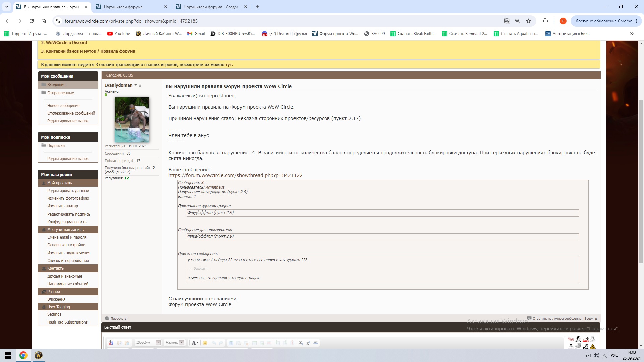Click Ответить на личное сообщение
Screen dimensions: 644x362
click(556, 319)
